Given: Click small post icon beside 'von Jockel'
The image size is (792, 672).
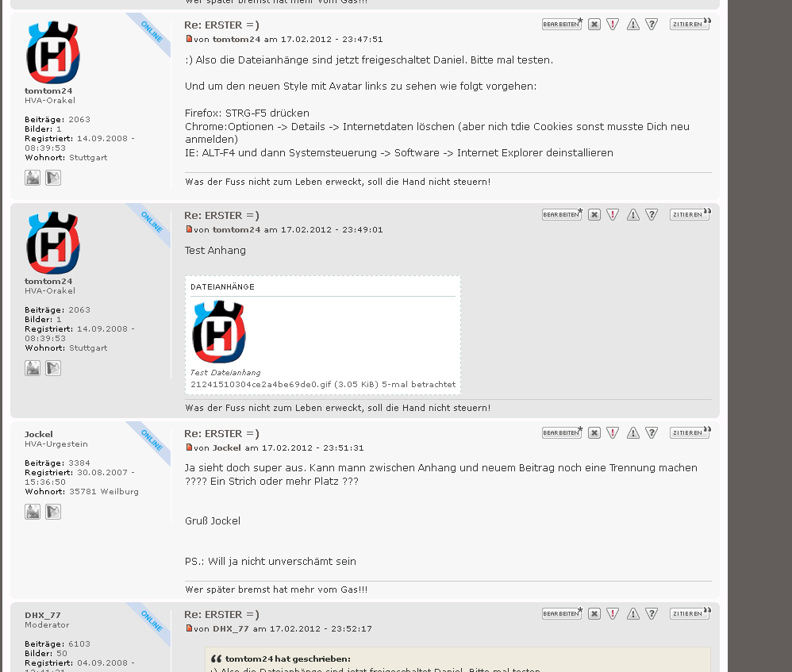Looking at the screenshot, I should tap(189, 447).
